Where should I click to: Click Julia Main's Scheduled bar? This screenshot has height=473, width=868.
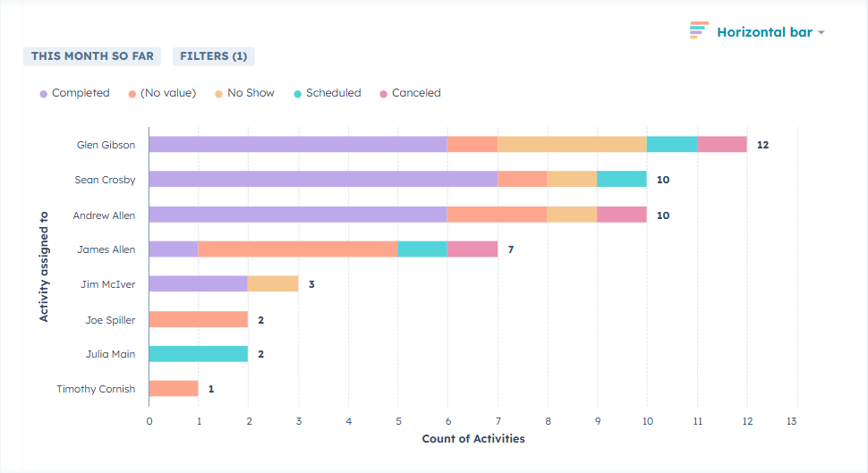coord(198,354)
